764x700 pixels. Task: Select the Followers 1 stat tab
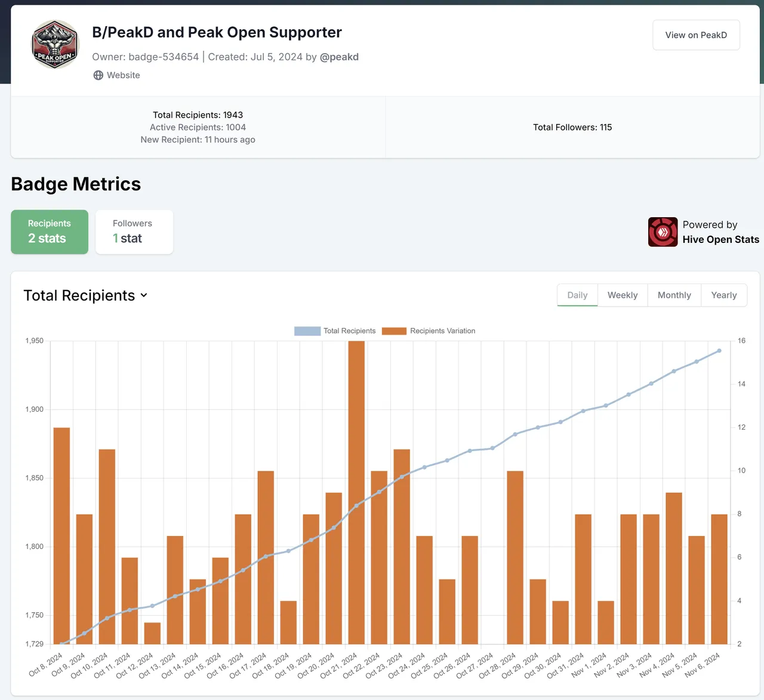coord(134,232)
